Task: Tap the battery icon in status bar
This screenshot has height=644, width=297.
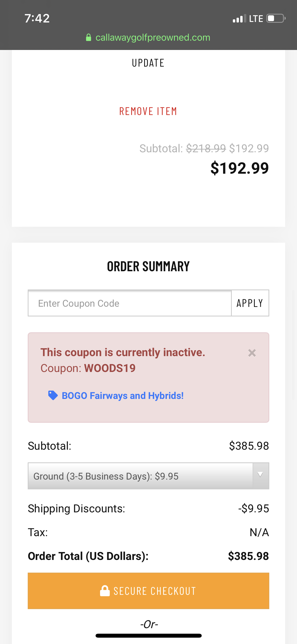Action: [x=276, y=19]
